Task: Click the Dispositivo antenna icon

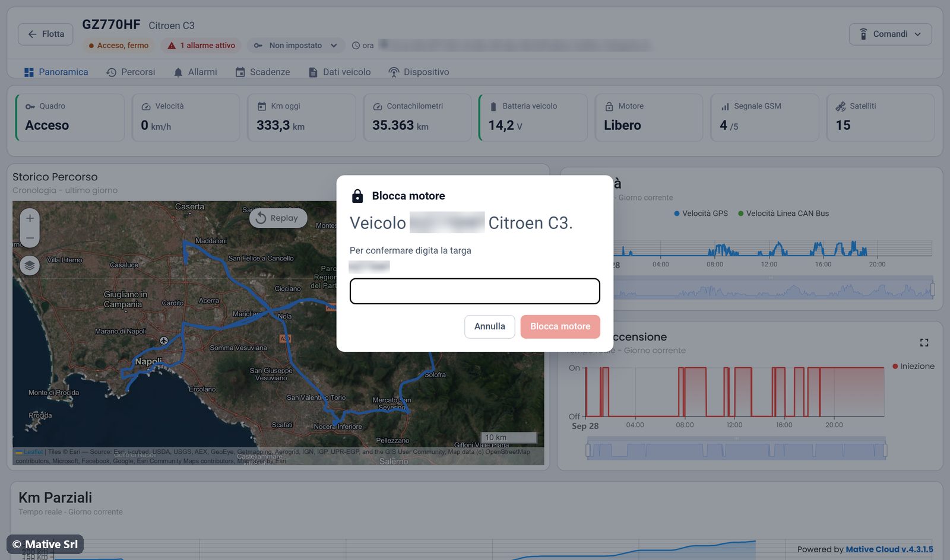Action: pos(394,72)
